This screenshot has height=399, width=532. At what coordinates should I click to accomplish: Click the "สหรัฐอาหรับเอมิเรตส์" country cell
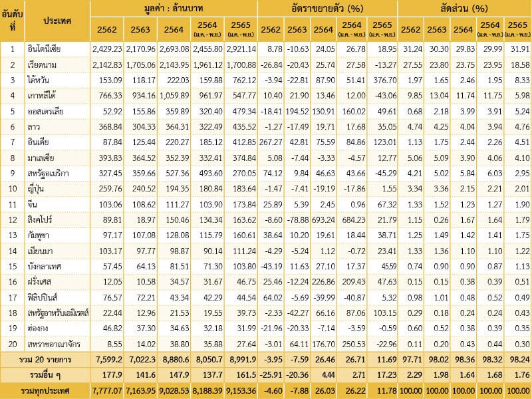click(58, 313)
